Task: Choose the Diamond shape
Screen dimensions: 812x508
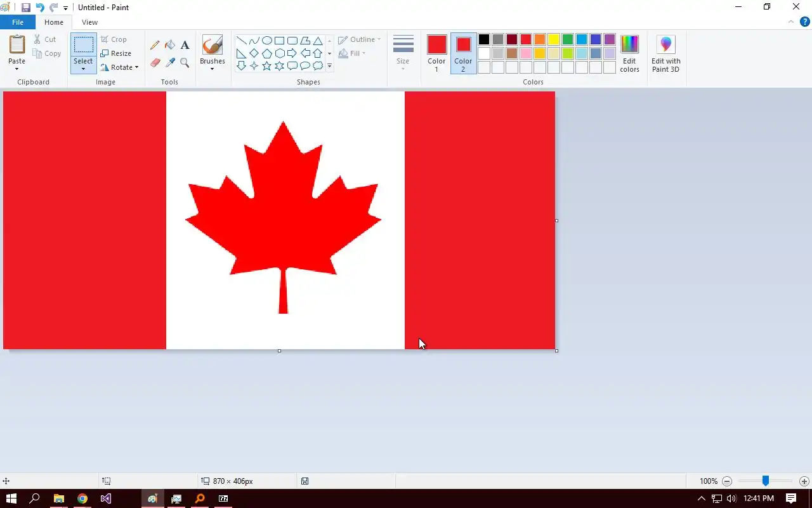Action: (254, 53)
